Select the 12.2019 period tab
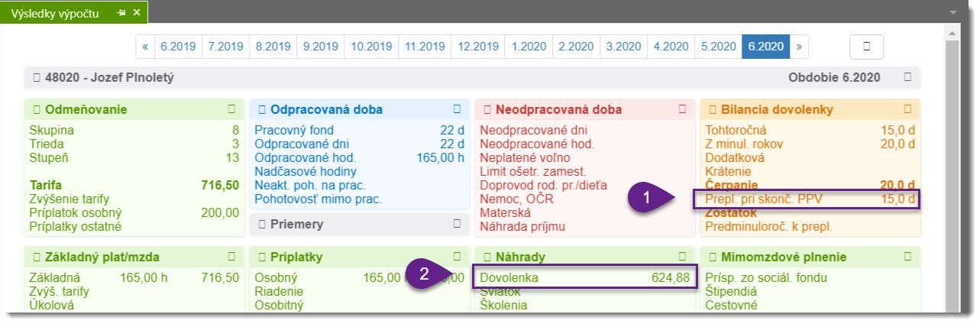This screenshot has height=324, width=980. coord(477,47)
